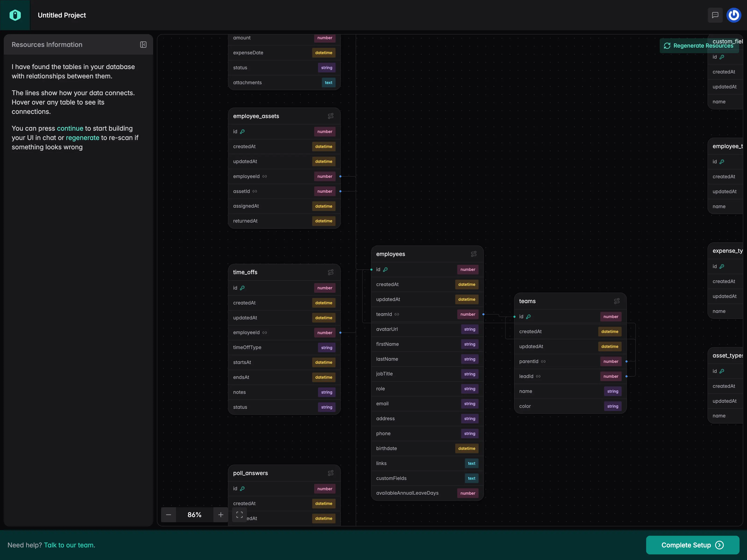Click the app logo in the top-left corner
This screenshot has width=747, height=560.
pos(15,15)
